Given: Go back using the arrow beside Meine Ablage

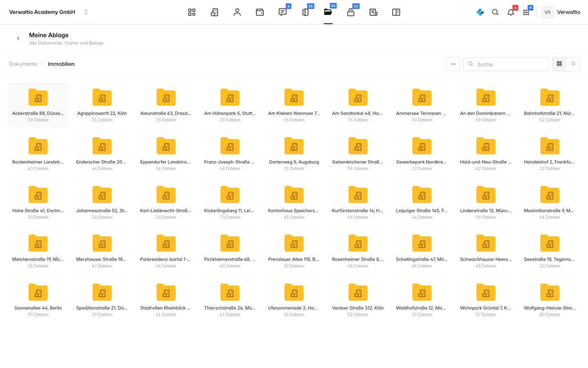Looking at the screenshot, I should point(18,38).
